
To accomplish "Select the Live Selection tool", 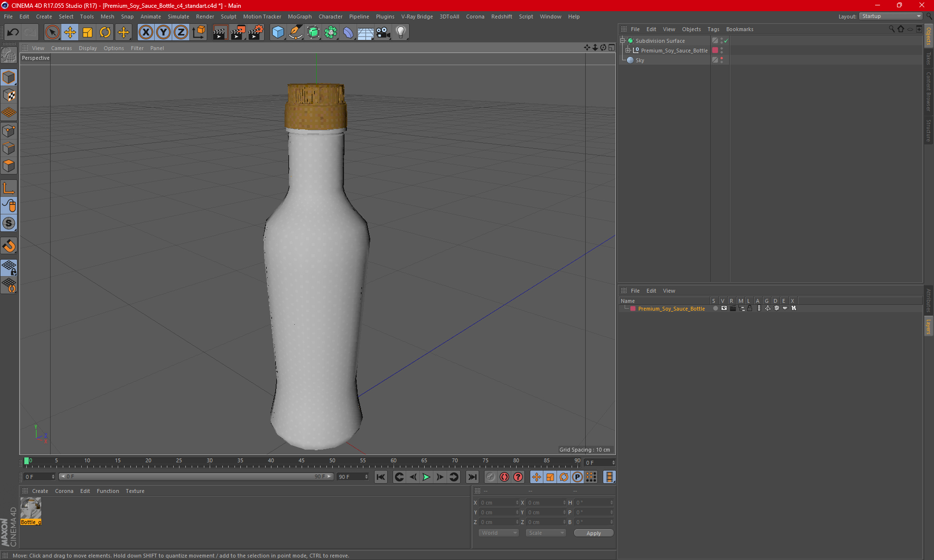I will (52, 33).
